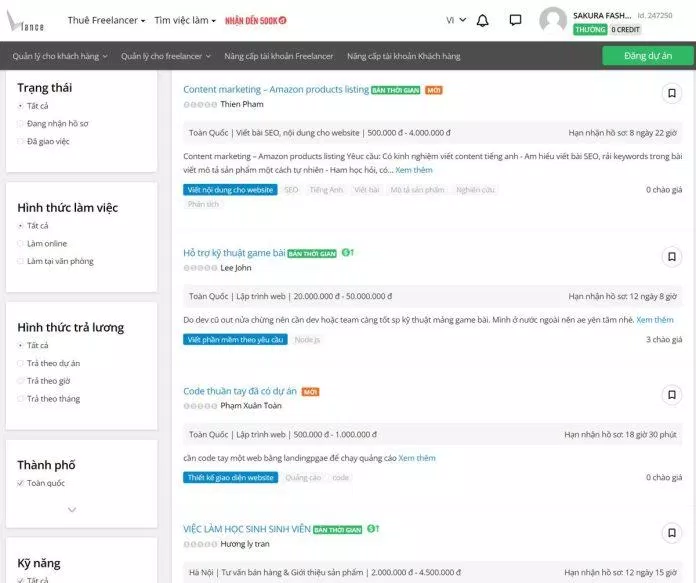
Task: Click the Đăng dự án button
Action: (x=648, y=56)
